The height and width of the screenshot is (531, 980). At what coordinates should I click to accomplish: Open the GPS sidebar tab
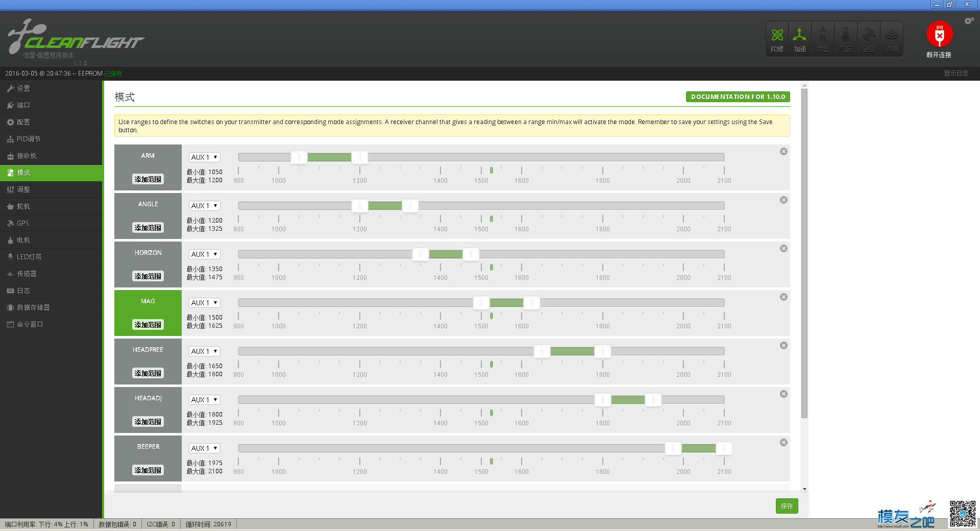[51, 223]
